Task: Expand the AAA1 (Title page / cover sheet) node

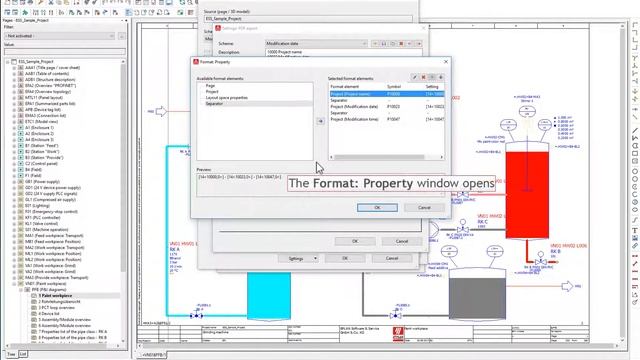Action: [x=14, y=68]
